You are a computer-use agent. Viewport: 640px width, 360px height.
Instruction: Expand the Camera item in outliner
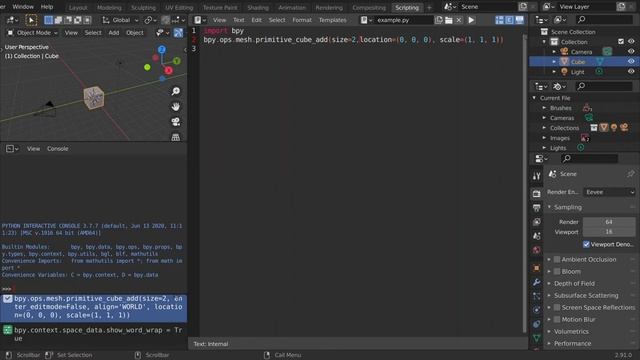[554, 52]
